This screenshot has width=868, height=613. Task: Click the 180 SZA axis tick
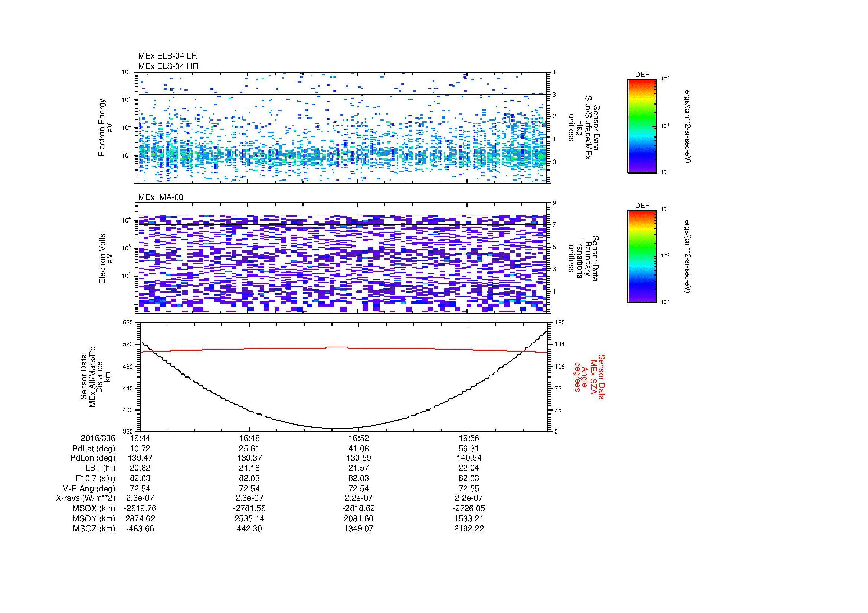pyautogui.click(x=559, y=323)
